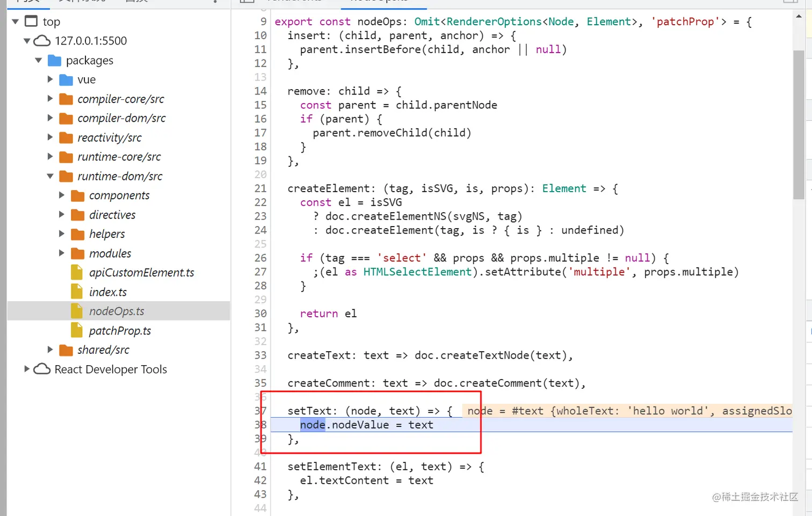Expand the reactivity/src folder arrow
This screenshot has width=812, height=516.
tap(50, 137)
